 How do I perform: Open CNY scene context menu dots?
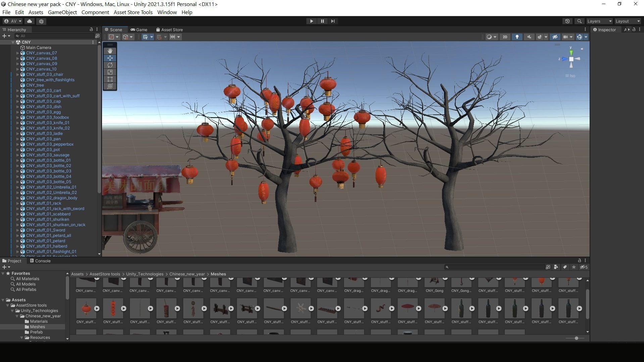[x=93, y=42]
